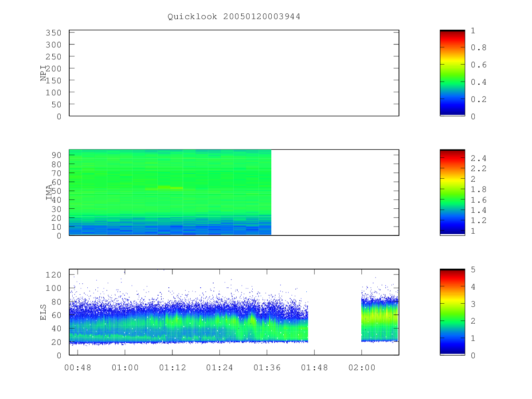Click the 300 tick on NPI axis

coord(54,45)
